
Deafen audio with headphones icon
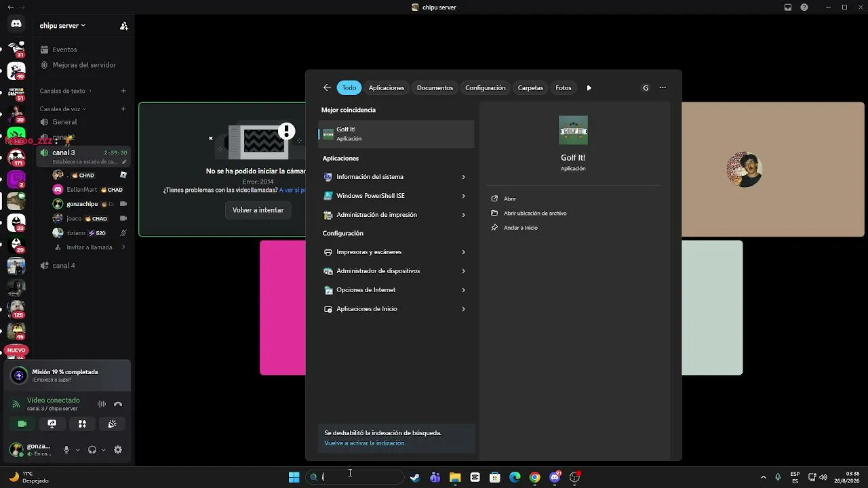pos(92,449)
